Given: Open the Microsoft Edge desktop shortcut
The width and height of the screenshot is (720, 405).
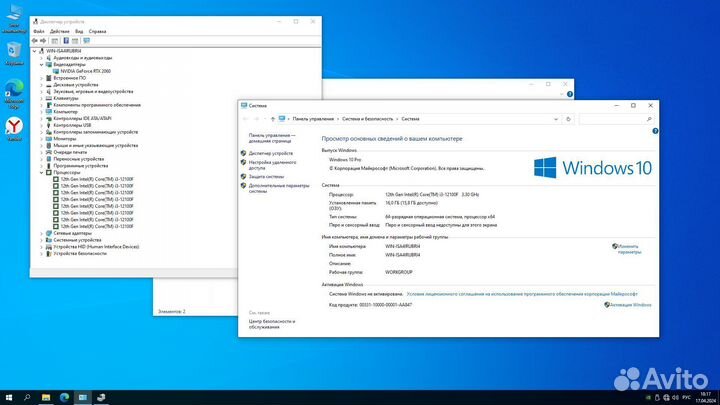Looking at the screenshot, I should pyautogui.click(x=14, y=94).
